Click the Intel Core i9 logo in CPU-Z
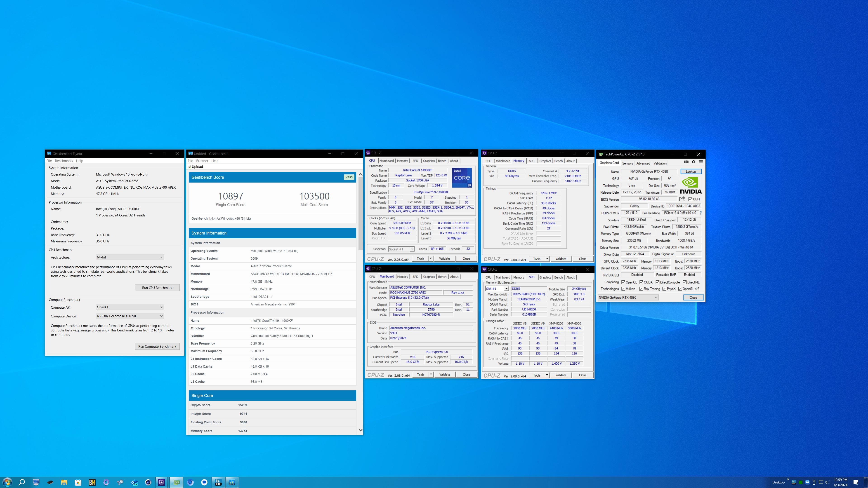868x488 pixels. [x=462, y=178]
